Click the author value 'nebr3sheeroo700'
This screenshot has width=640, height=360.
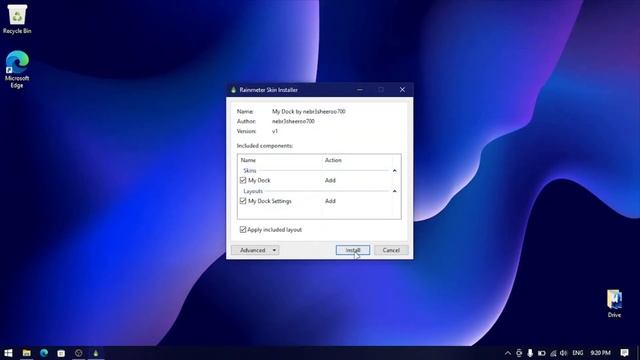[x=293, y=121]
